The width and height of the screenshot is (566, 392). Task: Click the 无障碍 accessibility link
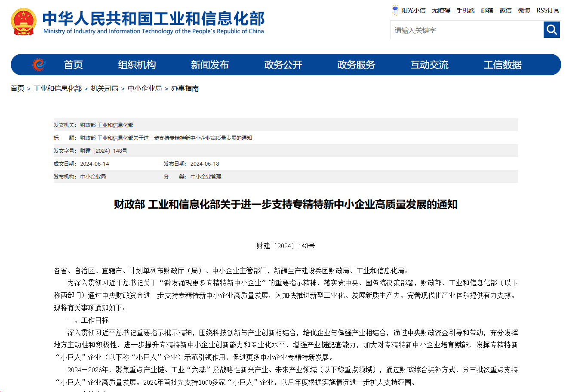(x=441, y=10)
